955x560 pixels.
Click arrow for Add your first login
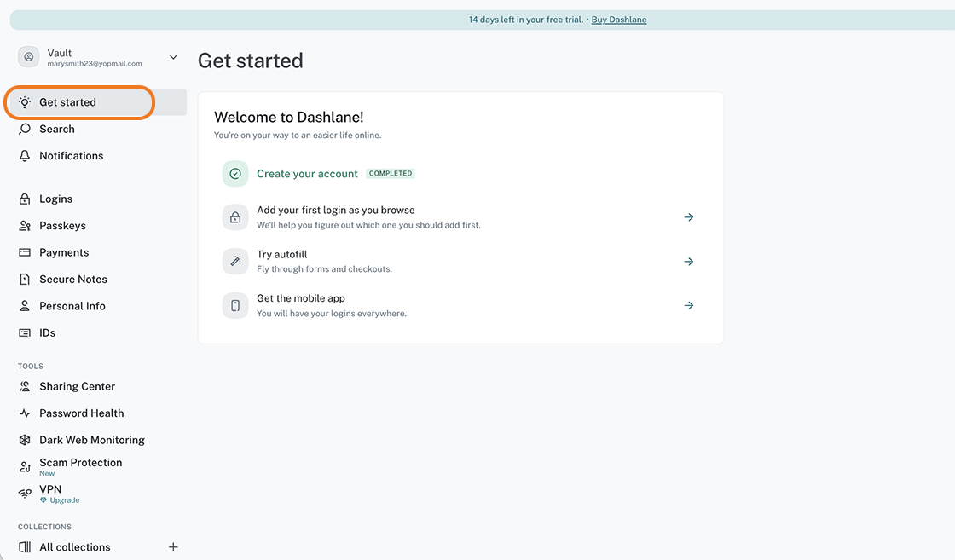pos(689,217)
